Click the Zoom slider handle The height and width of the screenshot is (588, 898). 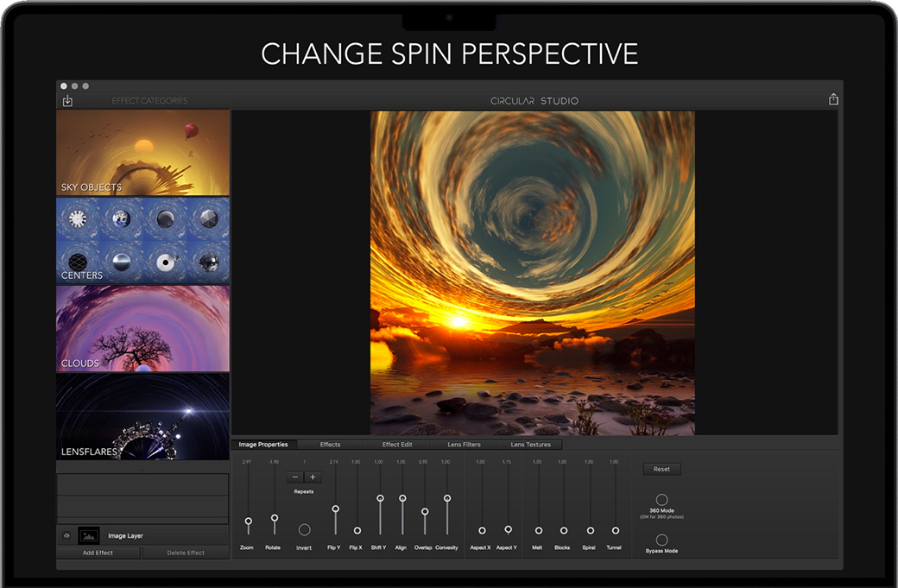coord(248,521)
